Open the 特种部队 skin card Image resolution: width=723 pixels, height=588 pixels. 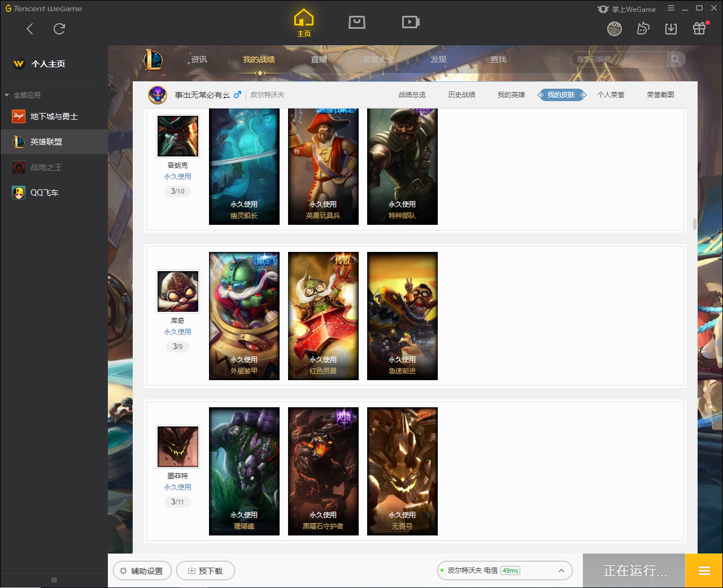tap(402, 166)
